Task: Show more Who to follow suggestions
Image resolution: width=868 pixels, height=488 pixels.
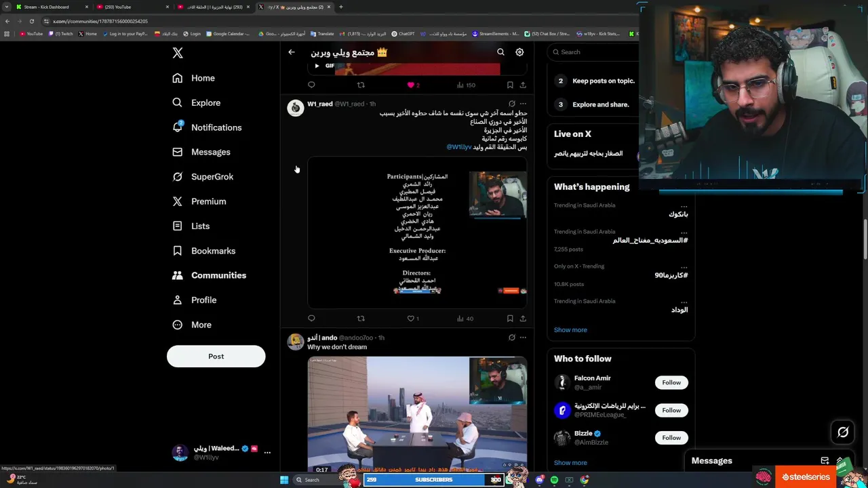Action: (x=570, y=463)
